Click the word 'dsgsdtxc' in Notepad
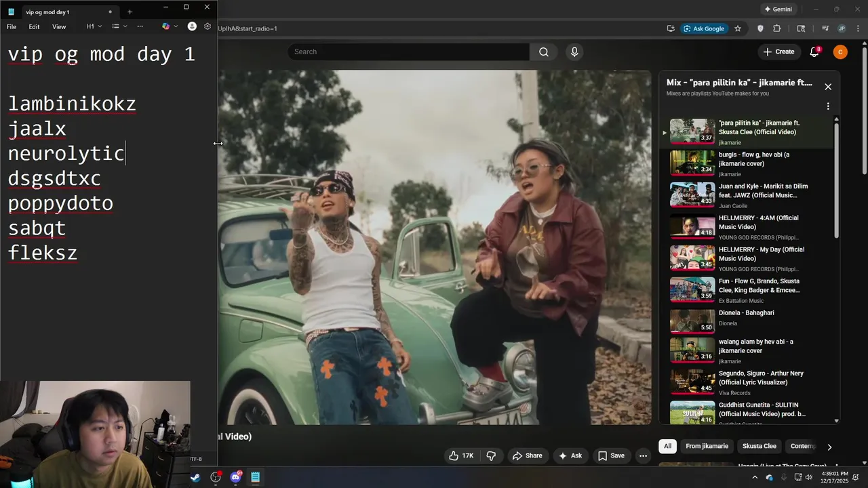The image size is (868, 488). (54, 179)
